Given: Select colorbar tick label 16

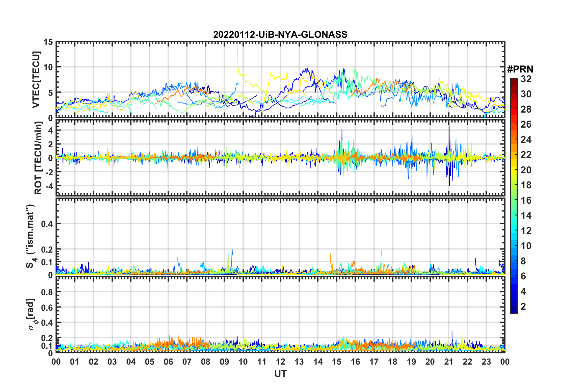Looking at the screenshot, I should point(526,200).
